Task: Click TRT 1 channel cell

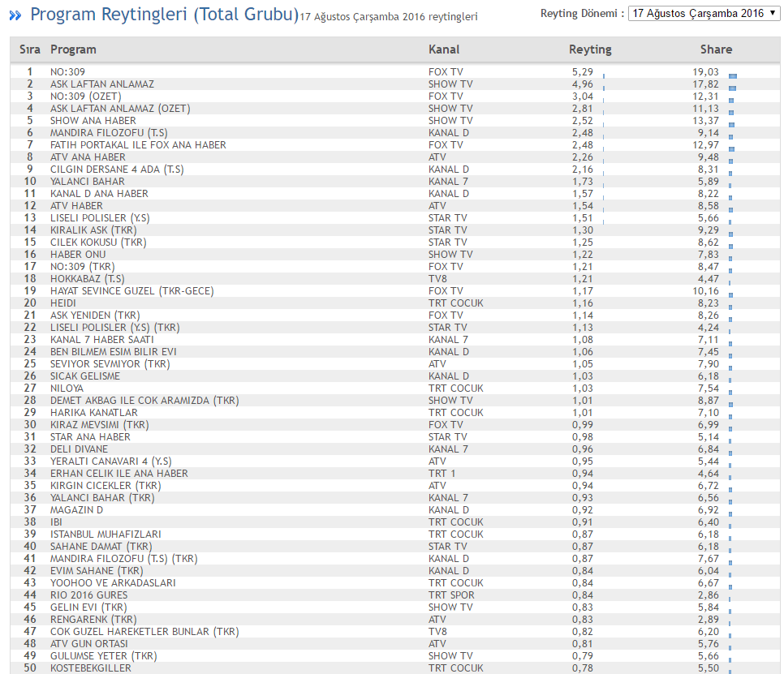Action: point(442,473)
